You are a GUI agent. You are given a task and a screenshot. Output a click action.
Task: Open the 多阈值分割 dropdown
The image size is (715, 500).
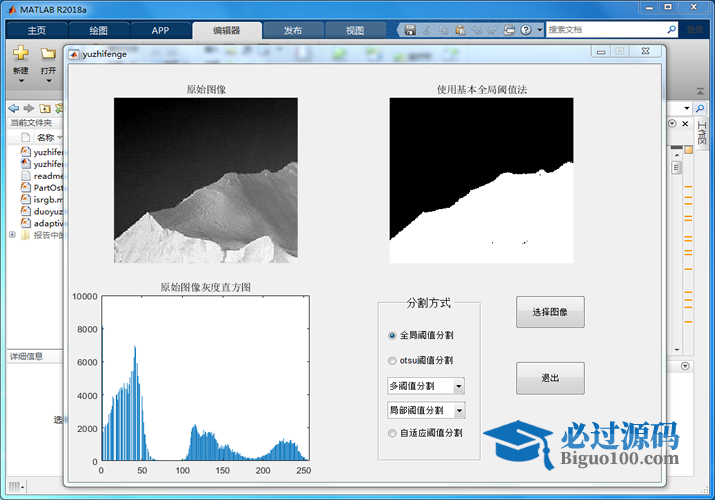pos(426,386)
